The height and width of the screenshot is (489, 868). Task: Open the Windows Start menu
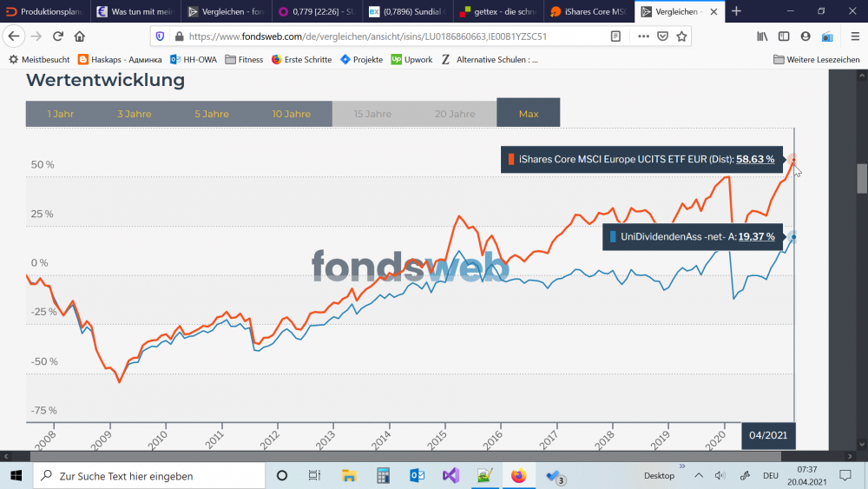click(16, 476)
